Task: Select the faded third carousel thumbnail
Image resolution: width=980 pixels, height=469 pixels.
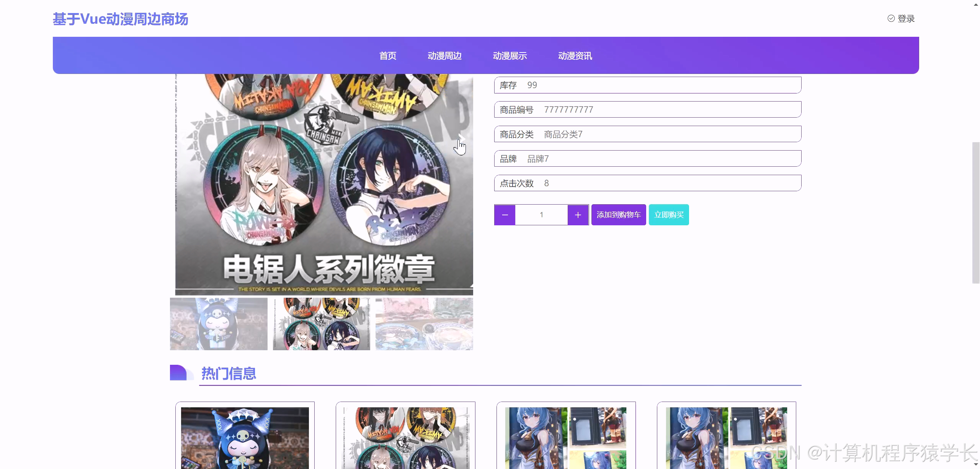Action: coord(424,324)
